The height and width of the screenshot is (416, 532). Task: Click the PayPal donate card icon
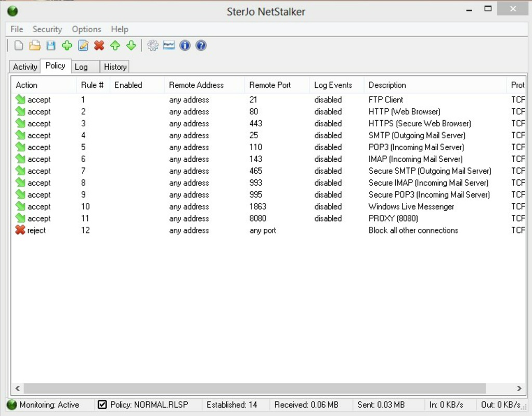tap(168, 45)
